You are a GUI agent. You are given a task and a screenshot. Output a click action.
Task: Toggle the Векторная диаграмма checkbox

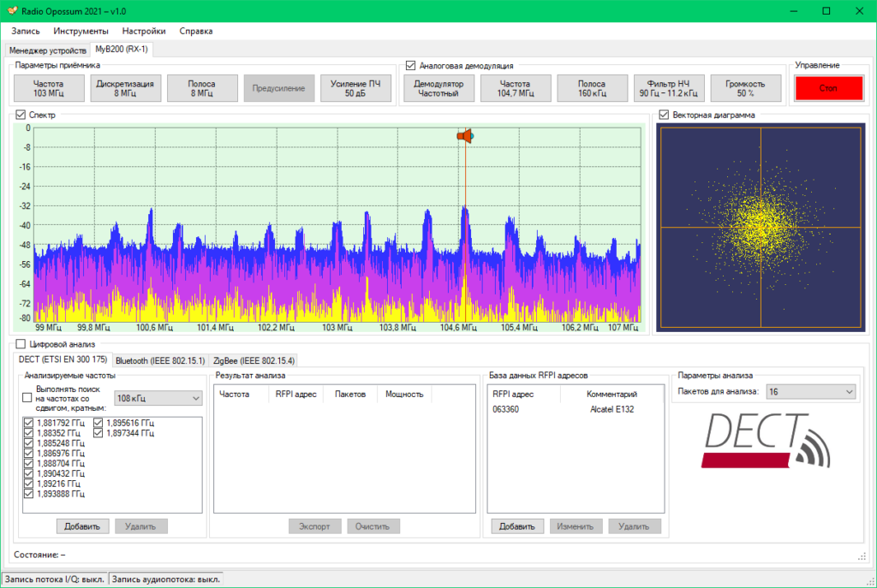[x=664, y=115]
